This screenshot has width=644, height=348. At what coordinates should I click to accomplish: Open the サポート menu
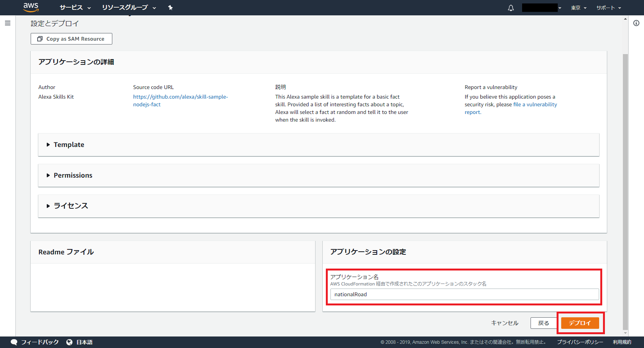click(x=609, y=8)
